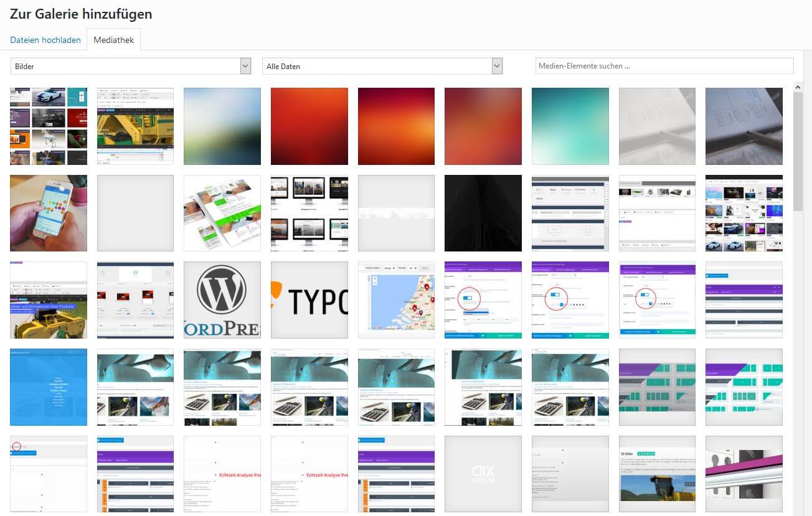Select the 3D Bilder yellow excavator thumbnail
This screenshot has width=812, height=516.
coord(658,474)
